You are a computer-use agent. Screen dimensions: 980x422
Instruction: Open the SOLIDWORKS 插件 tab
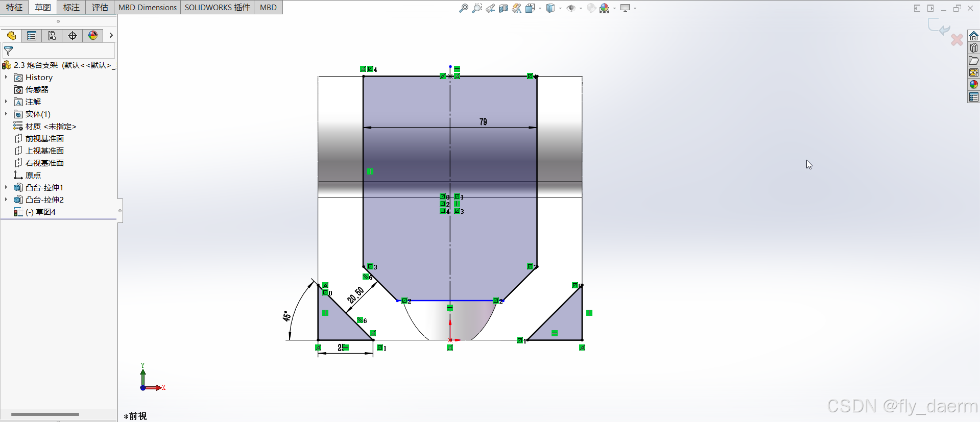point(218,7)
